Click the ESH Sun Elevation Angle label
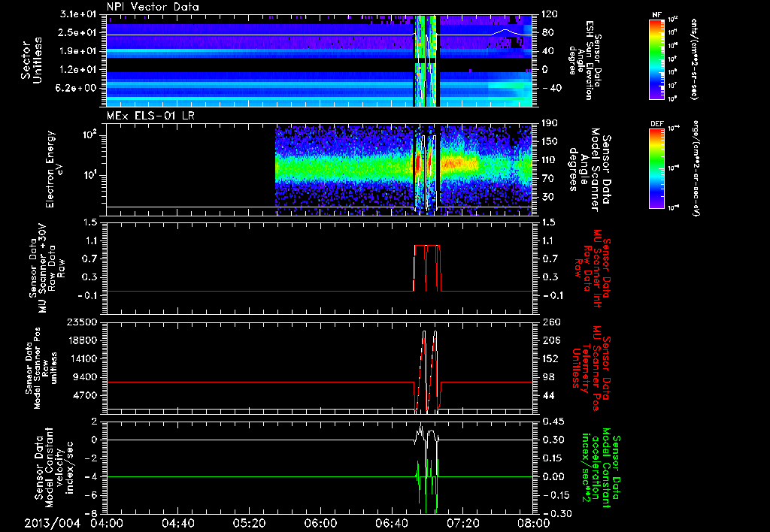 (587, 59)
